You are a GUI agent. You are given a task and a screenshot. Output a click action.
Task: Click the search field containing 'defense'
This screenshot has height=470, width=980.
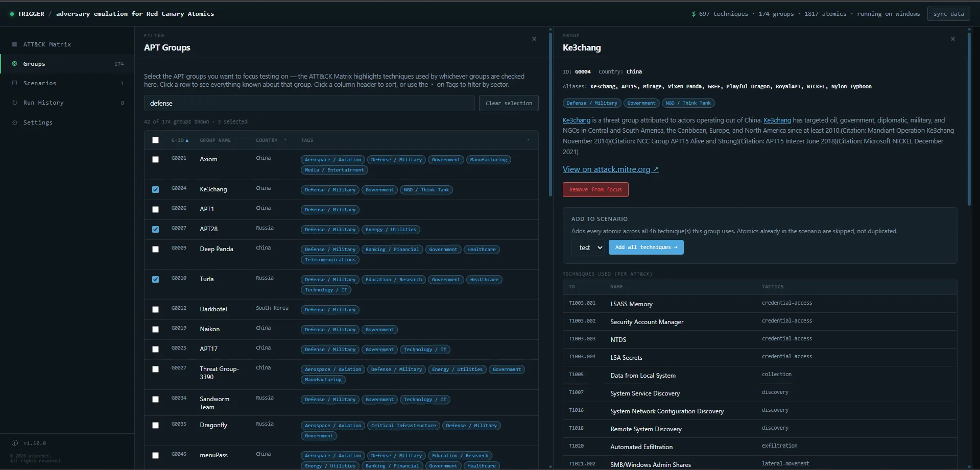point(309,103)
